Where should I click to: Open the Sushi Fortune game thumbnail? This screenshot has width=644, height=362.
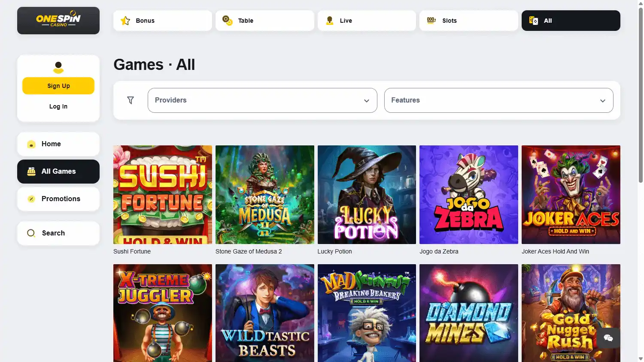click(163, 195)
